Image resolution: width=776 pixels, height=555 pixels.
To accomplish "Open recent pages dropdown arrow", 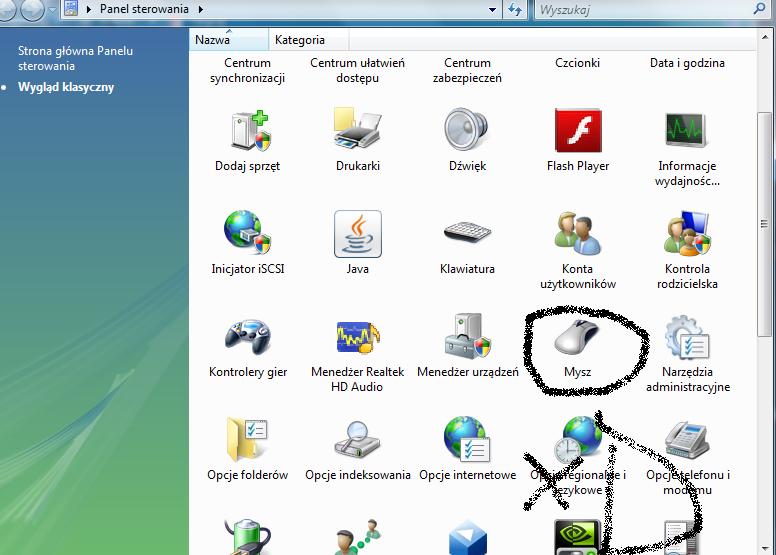I will pos(52,9).
